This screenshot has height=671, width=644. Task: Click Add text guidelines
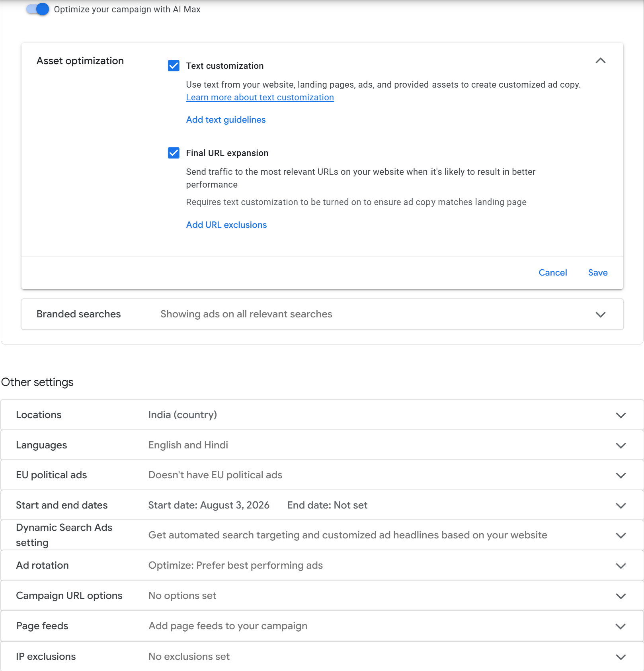coord(226,120)
